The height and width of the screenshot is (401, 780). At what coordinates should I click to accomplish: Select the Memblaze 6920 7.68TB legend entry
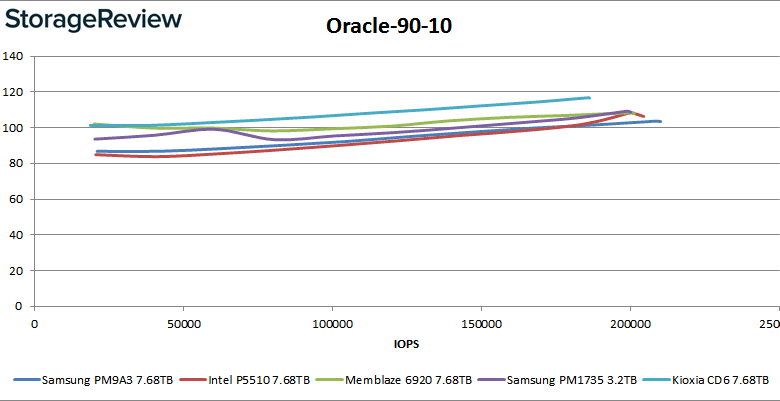393,380
